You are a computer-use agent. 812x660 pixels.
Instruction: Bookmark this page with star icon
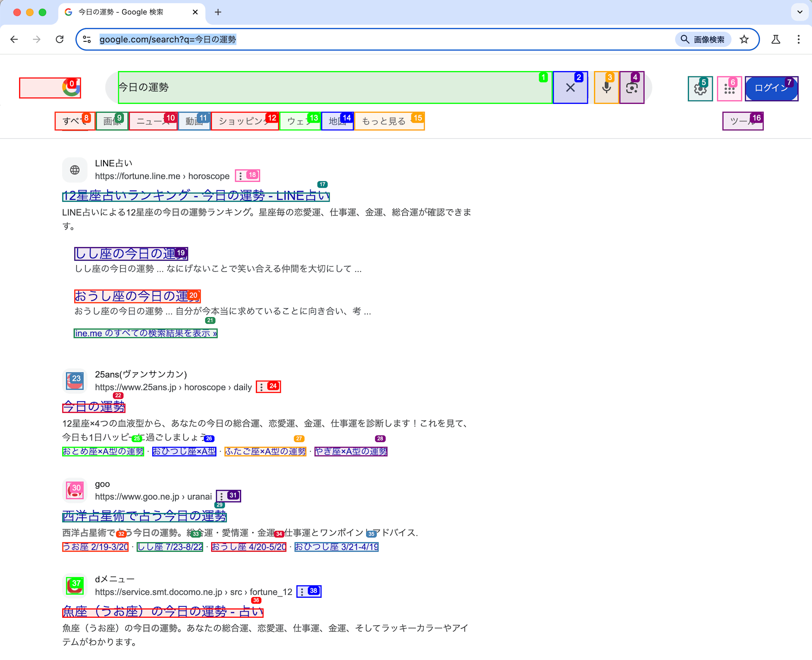tap(744, 39)
